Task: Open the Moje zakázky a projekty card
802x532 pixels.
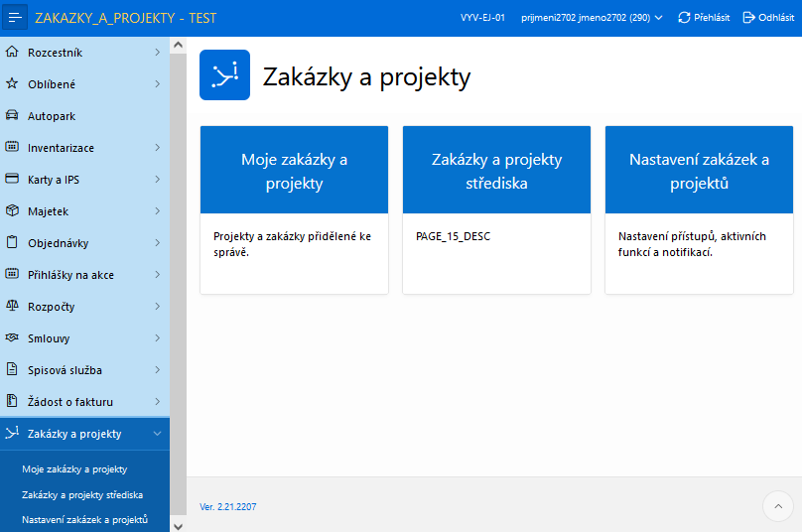Action: 294,171
